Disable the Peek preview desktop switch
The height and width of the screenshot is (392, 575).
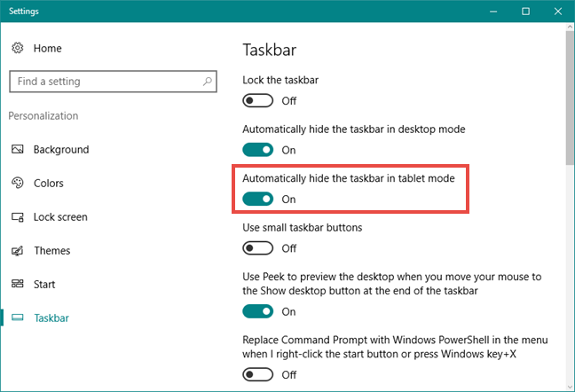[x=258, y=311]
